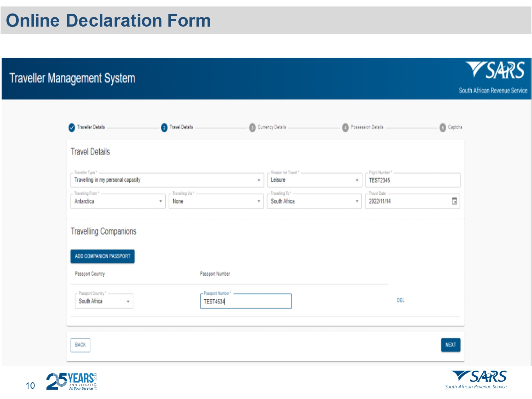532x399 pixels.
Task: Expand the Travelling From dropdown showing Antarctica
Action: coord(118,201)
